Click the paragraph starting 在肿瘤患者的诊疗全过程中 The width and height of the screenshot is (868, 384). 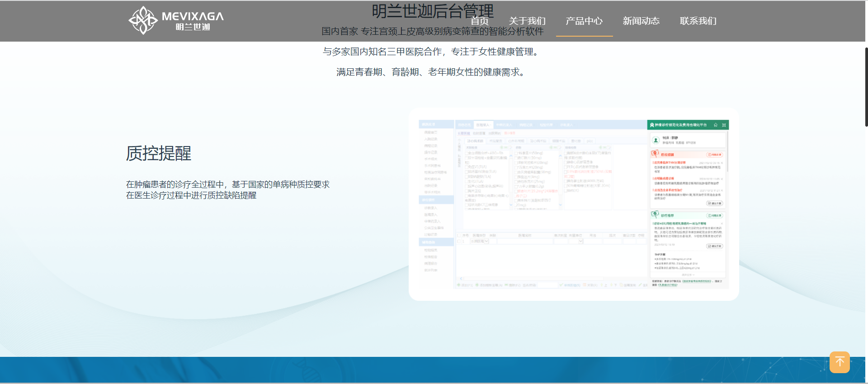pyautogui.click(x=228, y=190)
